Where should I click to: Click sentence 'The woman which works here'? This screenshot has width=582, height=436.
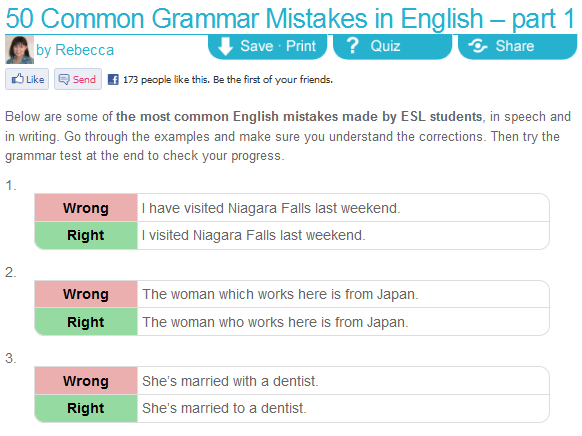click(x=280, y=294)
